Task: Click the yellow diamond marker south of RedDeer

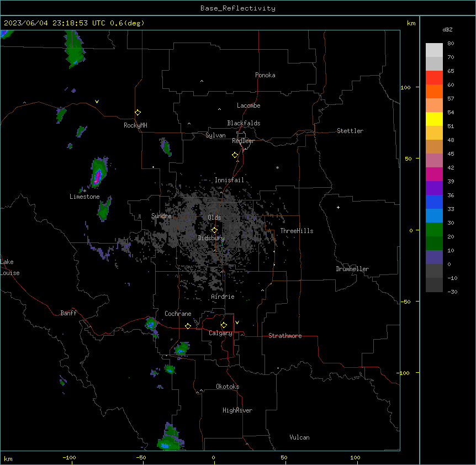Action: click(x=235, y=155)
